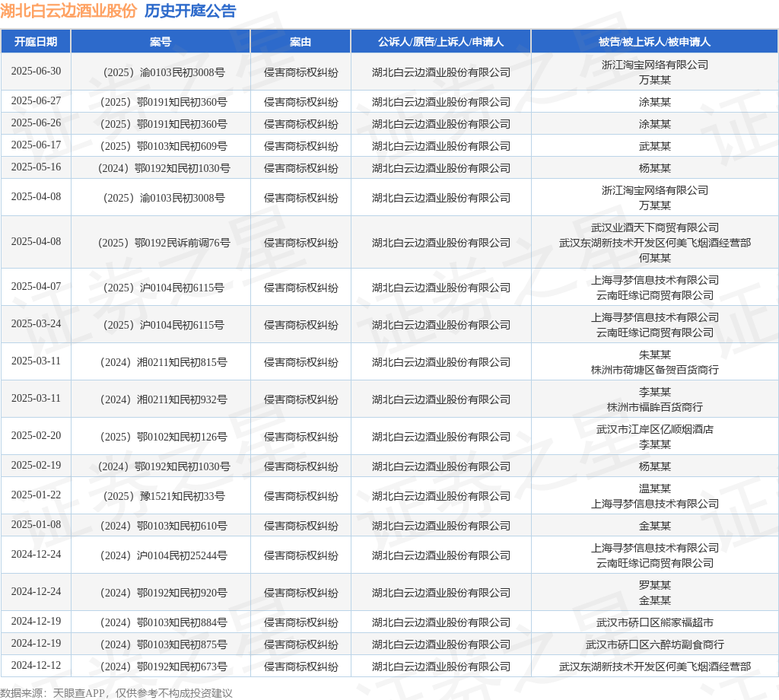The width and height of the screenshot is (779, 700).
Task: Click the date cell 2025-06-17
Action: [37, 145]
